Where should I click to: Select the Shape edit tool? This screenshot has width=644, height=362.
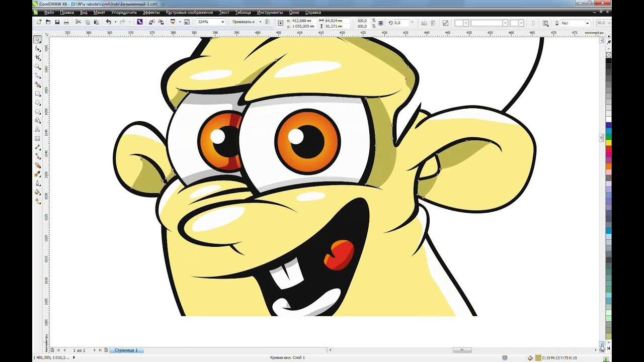pos(38,49)
